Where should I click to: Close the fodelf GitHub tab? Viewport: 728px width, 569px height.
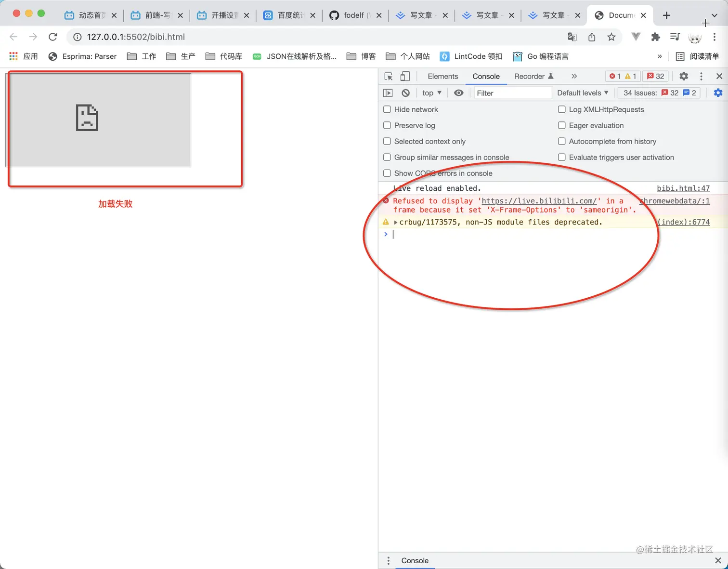click(x=379, y=15)
